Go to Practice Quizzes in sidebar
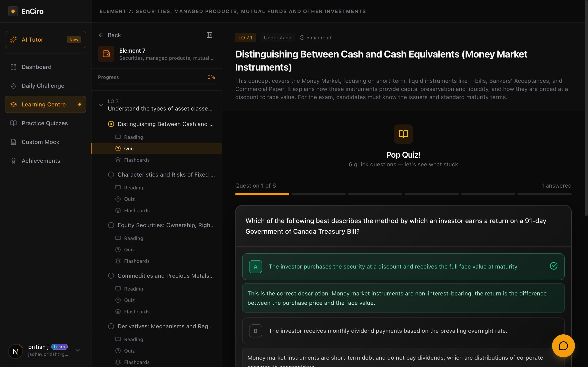 (x=45, y=123)
